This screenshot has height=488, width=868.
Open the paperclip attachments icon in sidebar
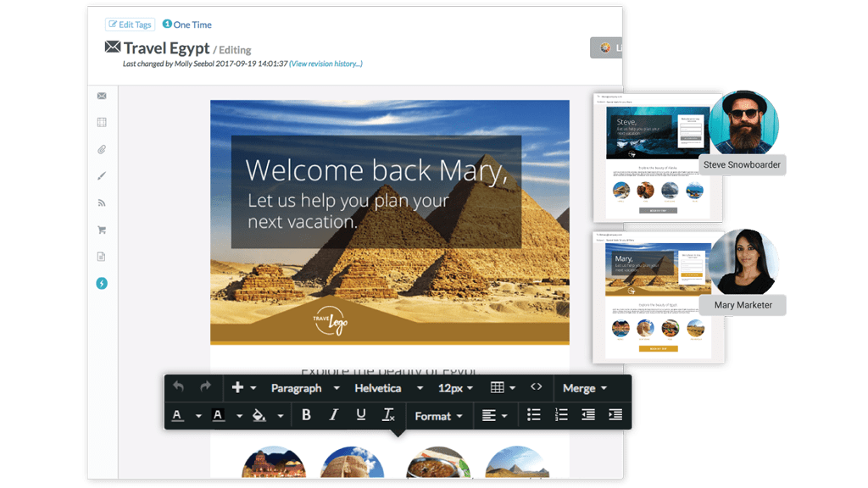point(102,150)
